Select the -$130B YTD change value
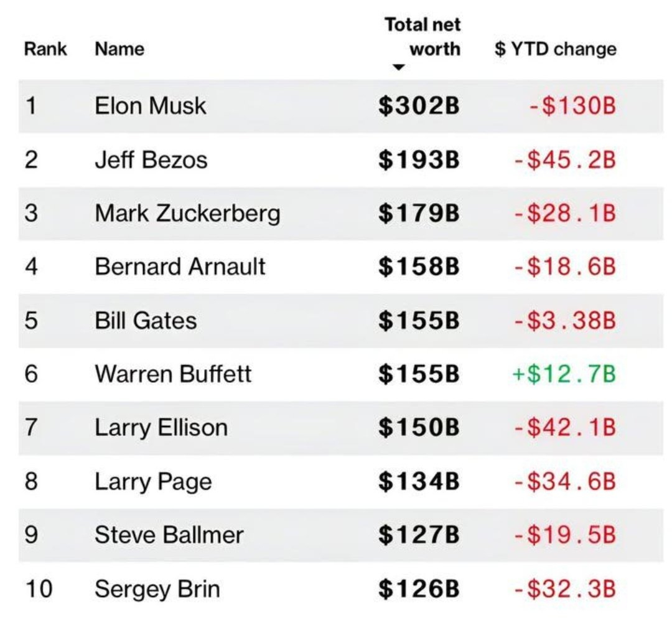The width and height of the screenshot is (672, 622). coord(572,105)
